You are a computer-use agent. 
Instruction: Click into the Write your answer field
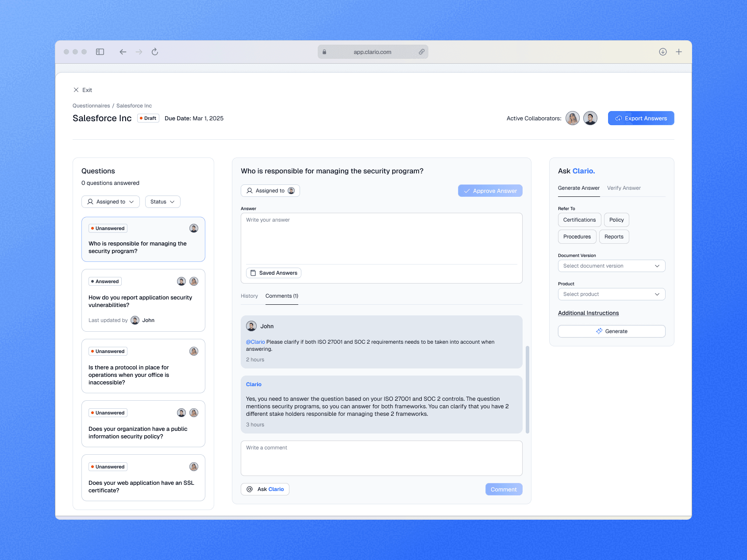[381, 239]
